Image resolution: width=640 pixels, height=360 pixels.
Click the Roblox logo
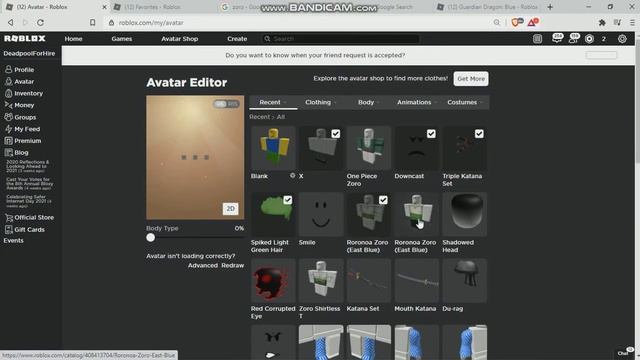tap(25, 38)
